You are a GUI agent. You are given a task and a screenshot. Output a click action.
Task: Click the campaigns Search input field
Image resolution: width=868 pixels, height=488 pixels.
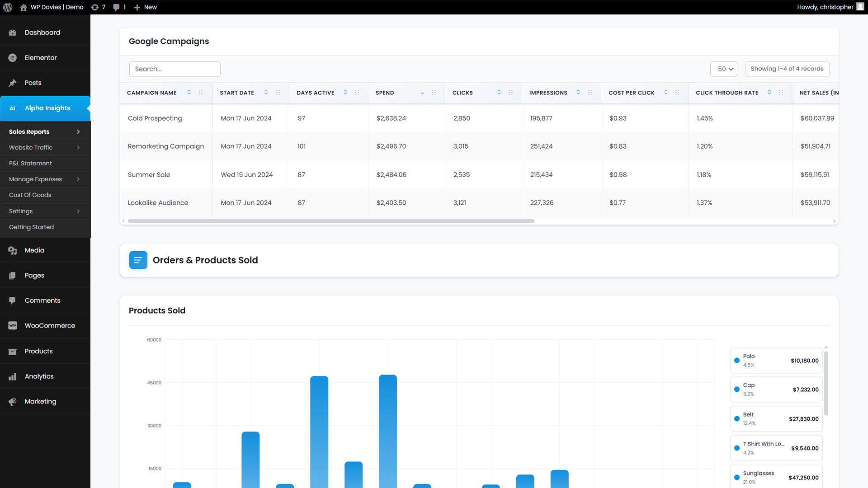[175, 69]
